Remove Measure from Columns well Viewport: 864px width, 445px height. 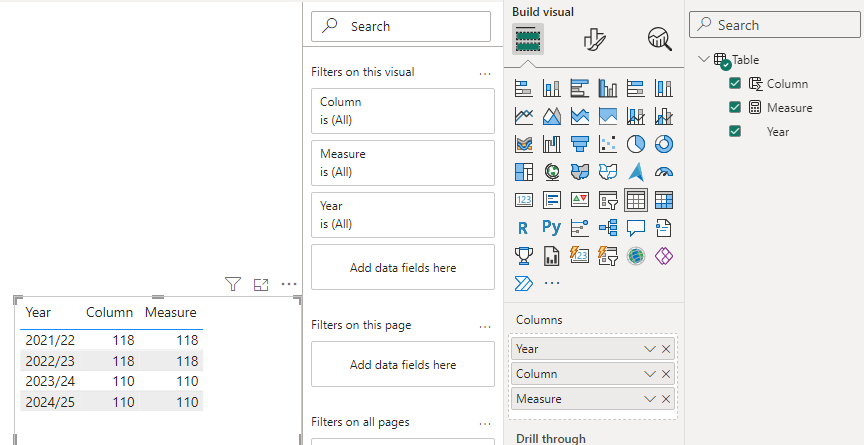point(666,399)
